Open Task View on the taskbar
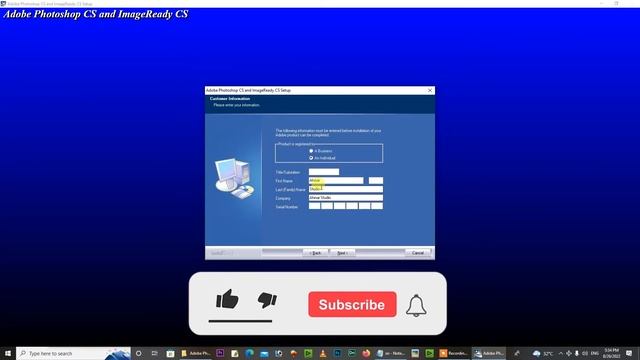This screenshot has width=640, height=360. pyautogui.click(x=154, y=353)
